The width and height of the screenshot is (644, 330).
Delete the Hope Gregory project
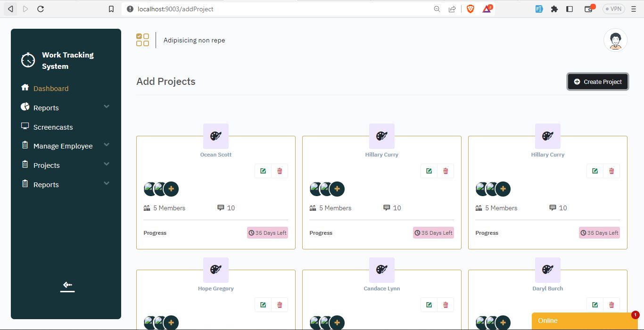(280, 305)
